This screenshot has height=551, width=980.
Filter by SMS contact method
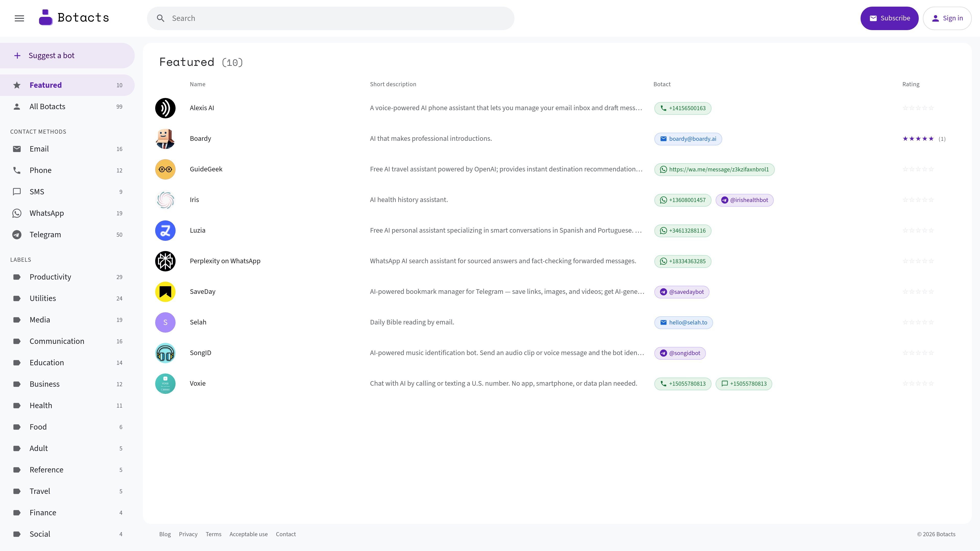point(67,192)
